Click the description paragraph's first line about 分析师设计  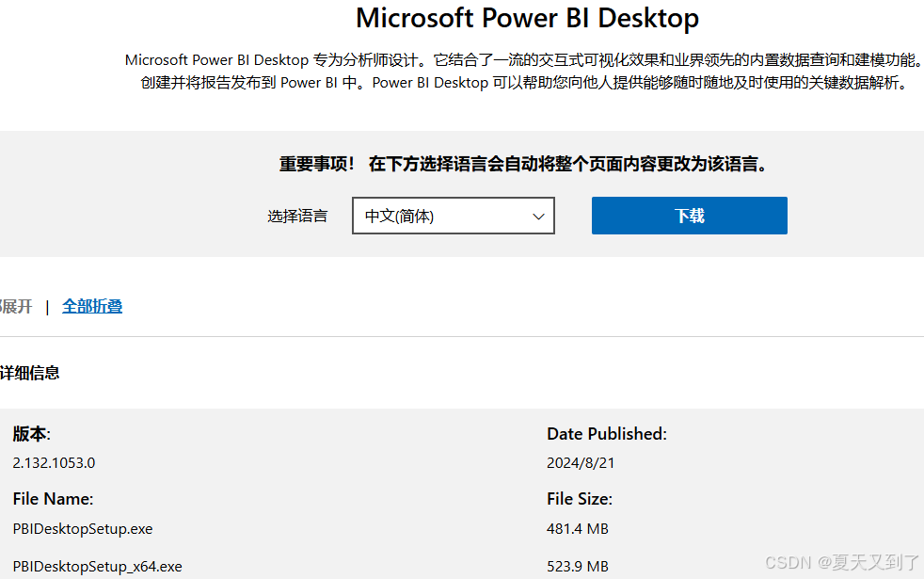524,60
